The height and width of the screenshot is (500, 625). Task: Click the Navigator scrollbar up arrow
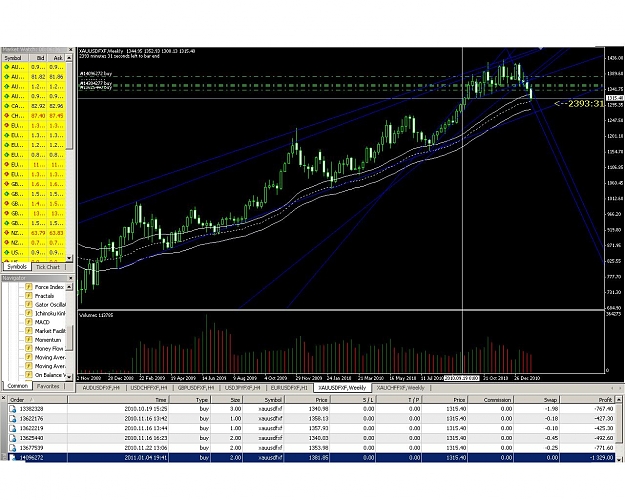[x=69, y=287]
